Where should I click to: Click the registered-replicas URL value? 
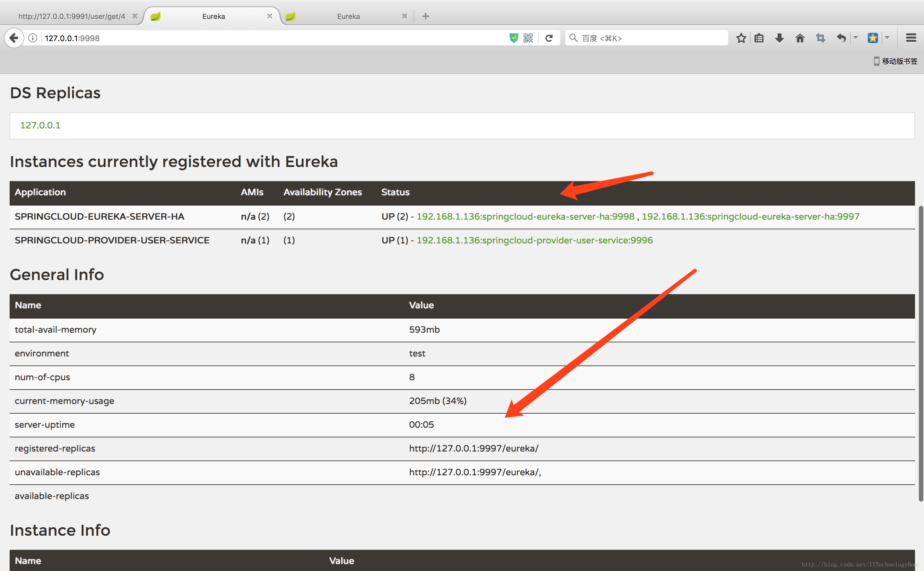474,448
